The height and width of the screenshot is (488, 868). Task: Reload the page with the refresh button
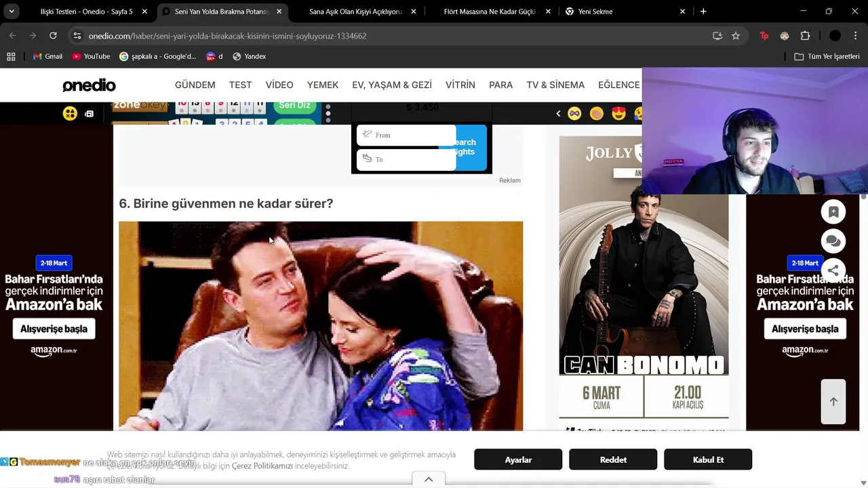coord(53,36)
